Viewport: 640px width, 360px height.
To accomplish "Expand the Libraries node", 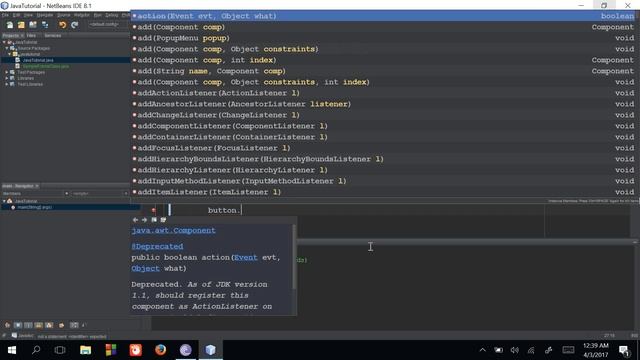I will point(7,78).
